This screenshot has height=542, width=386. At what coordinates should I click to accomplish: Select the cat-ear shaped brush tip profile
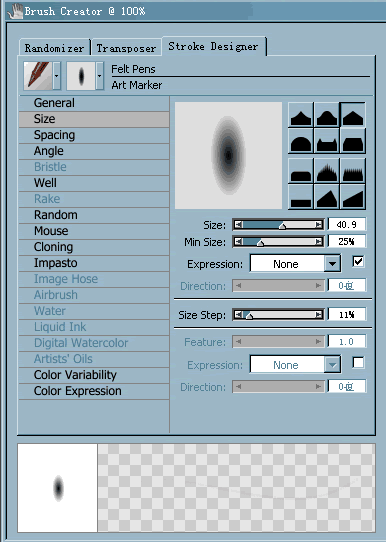pos(327,141)
